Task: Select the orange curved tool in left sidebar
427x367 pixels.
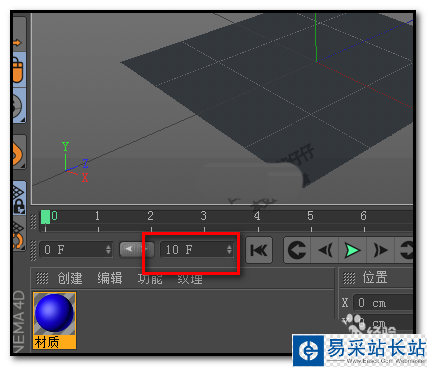Action: coord(18,153)
